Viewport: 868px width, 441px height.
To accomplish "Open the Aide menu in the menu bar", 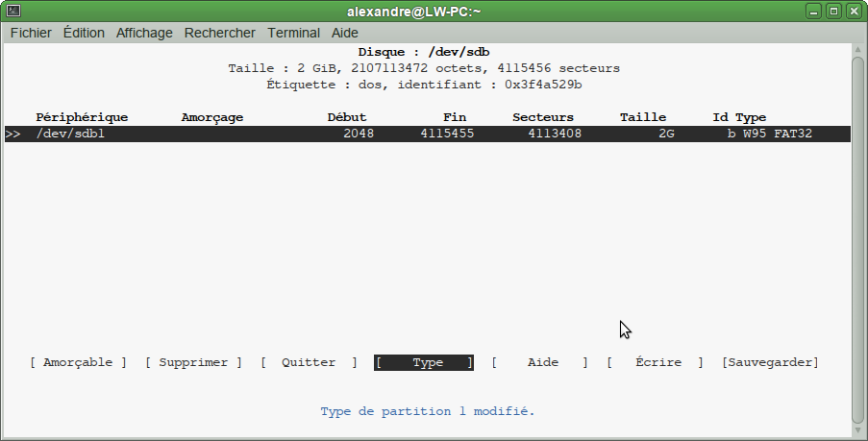I will click(344, 33).
